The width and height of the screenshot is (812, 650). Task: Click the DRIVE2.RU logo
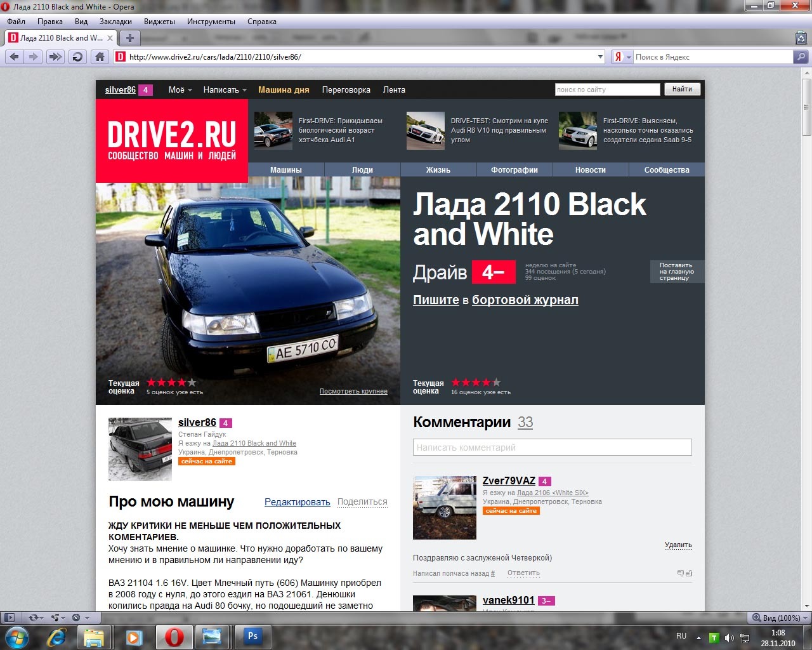[172, 141]
